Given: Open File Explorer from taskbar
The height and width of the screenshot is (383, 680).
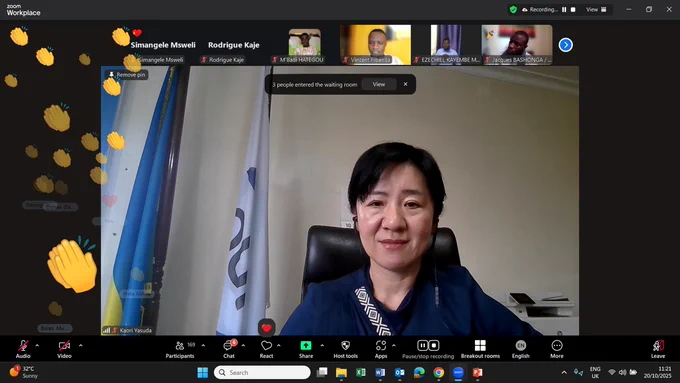Looking at the screenshot, I should pyautogui.click(x=341, y=372).
